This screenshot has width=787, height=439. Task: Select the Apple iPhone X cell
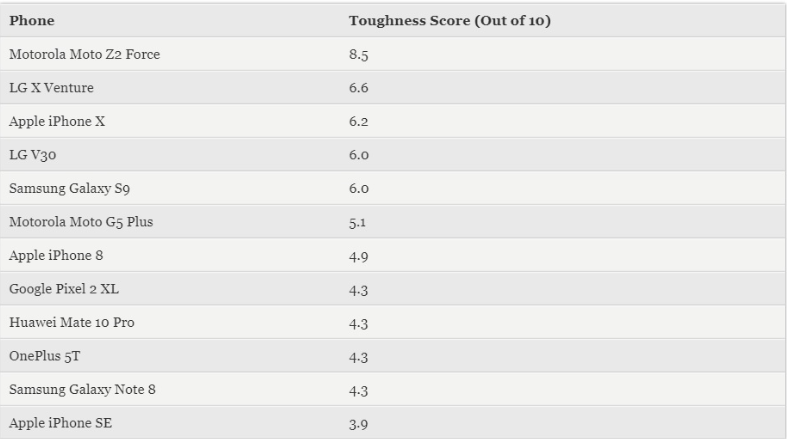click(58, 122)
